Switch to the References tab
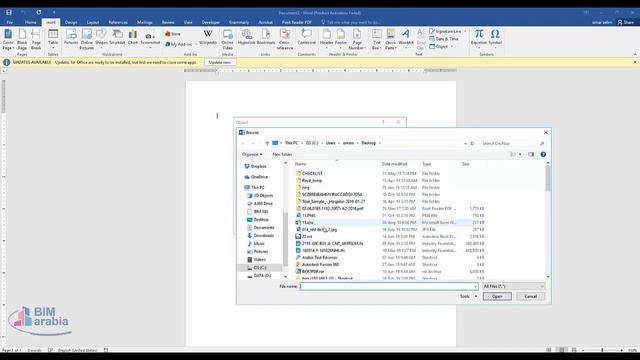This screenshot has height=360, width=640. (x=118, y=22)
